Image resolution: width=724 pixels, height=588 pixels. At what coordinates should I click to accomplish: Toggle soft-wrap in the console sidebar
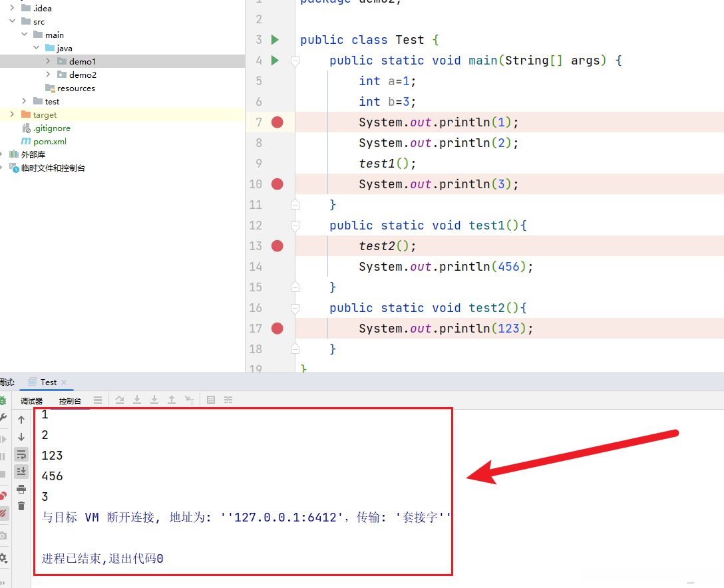click(x=21, y=454)
